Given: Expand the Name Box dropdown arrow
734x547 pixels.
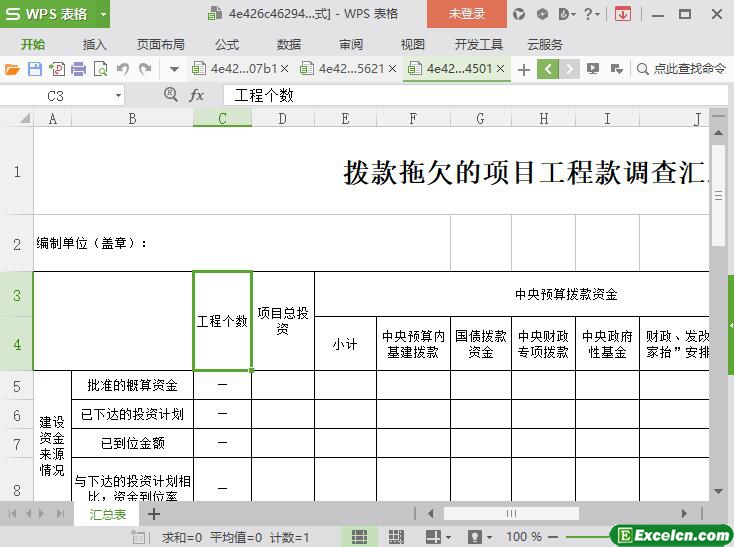Looking at the screenshot, I should coord(118,95).
